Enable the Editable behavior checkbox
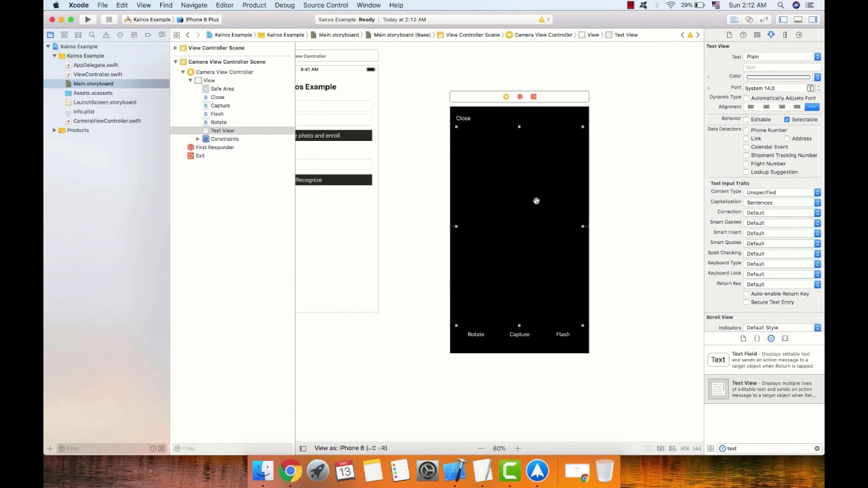Viewport: 868px width, 488px height. click(x=747, y=119)
